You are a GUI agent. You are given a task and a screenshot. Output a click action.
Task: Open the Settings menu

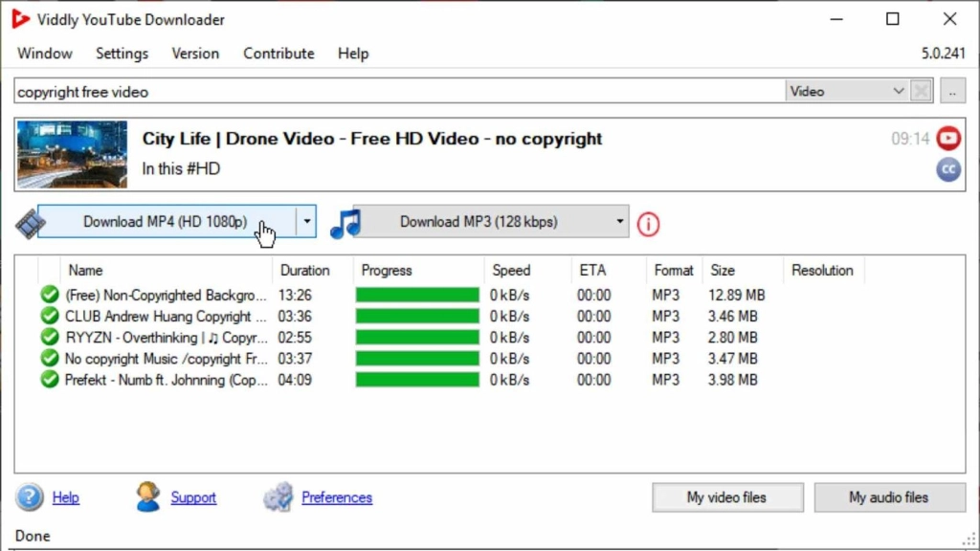(122, 54)
